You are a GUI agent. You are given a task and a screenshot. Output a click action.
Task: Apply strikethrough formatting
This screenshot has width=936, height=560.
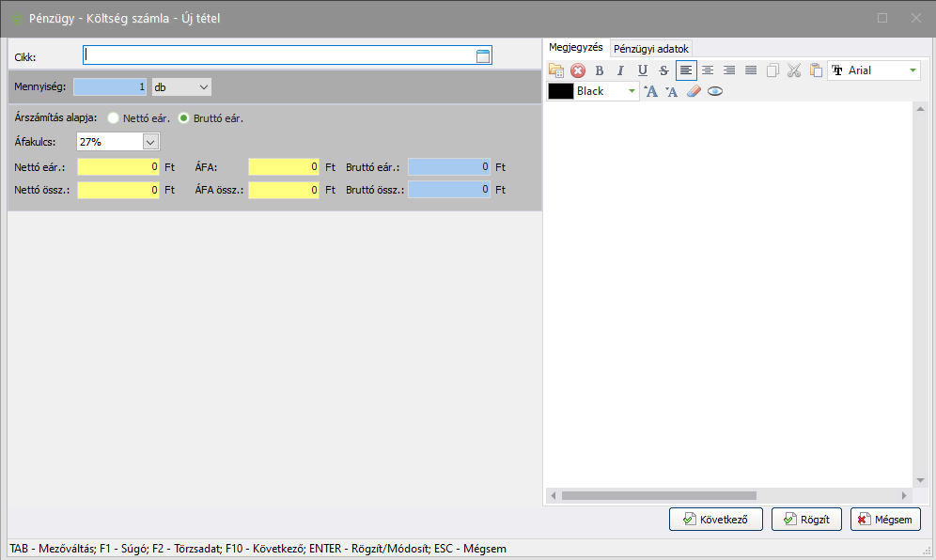pos(663,70)
